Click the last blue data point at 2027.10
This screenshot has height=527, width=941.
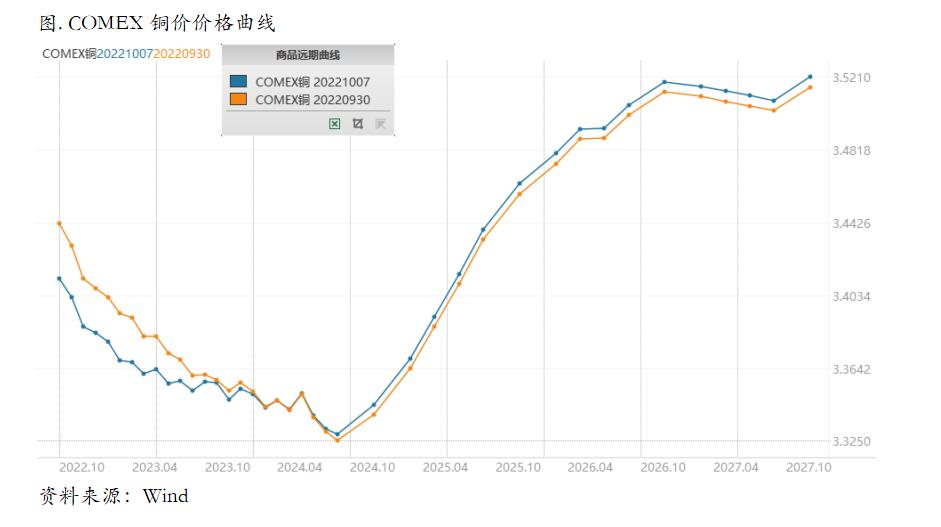tap(810, 77)
